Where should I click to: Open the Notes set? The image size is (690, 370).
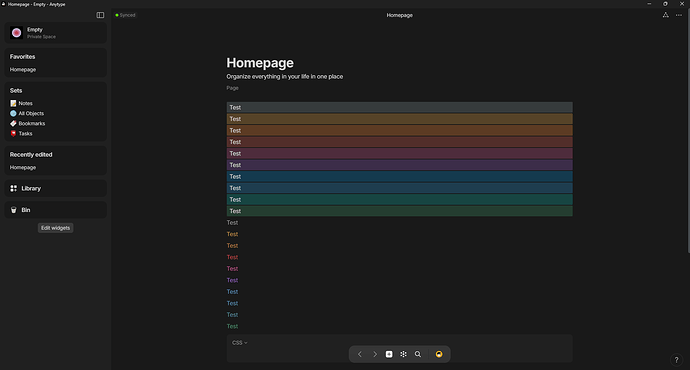26,103
